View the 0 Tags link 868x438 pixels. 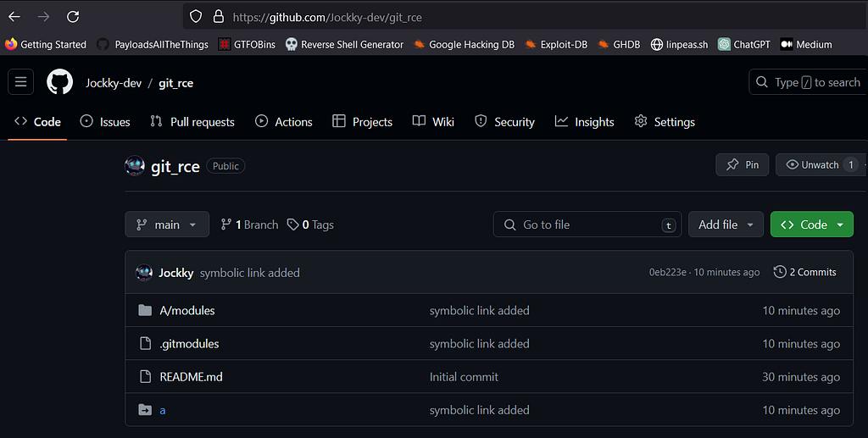coord(310,225)
